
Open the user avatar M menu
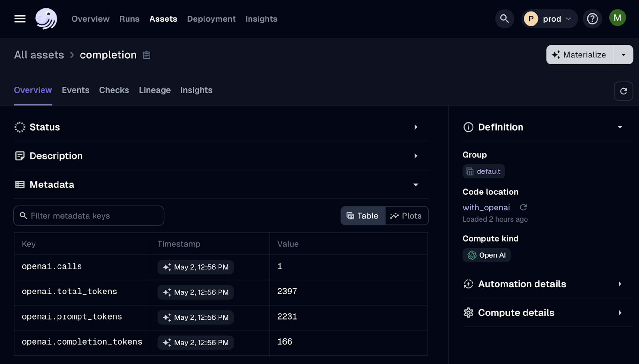[617, 18]
